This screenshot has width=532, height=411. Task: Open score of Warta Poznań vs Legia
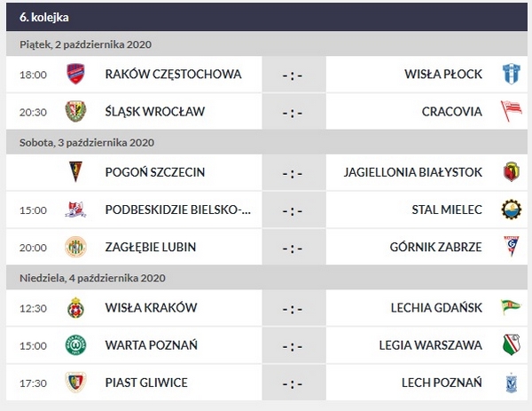(x=293, y=345)
